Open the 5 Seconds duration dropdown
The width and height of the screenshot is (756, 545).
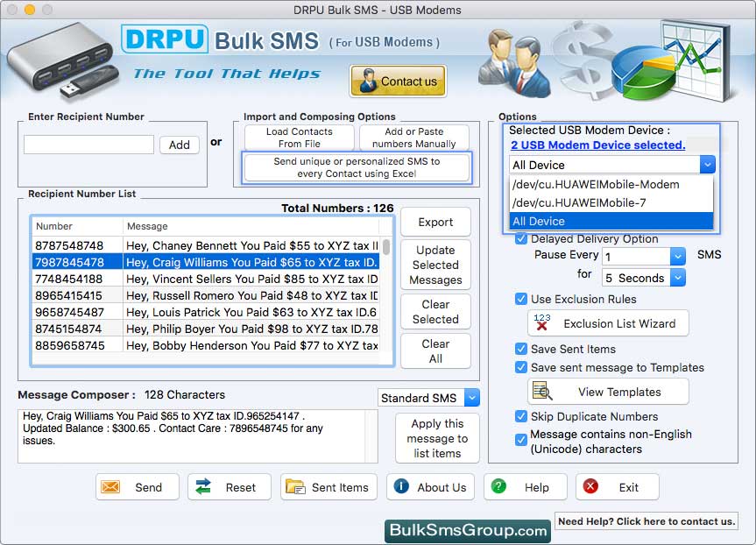pyautogui.click(x=677, y=278)
